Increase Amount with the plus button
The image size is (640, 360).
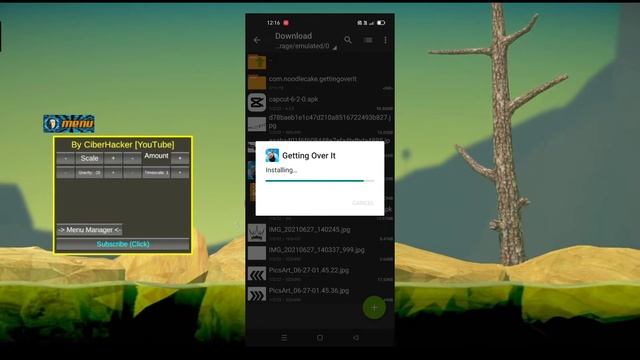pos(180,158)
